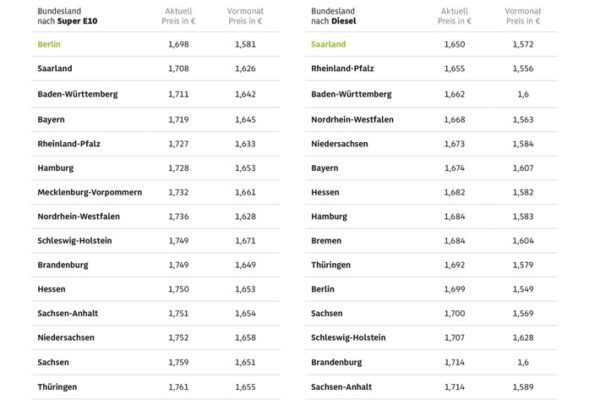Click the Berlin row in the Diesel table
This screenshot has height=400, width=600.
pyautogui.click(x=324, y=288)
